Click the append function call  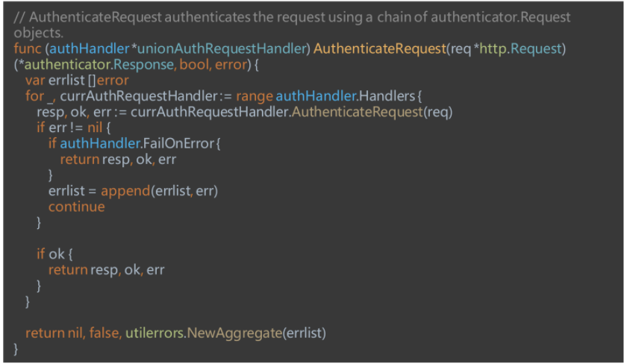[124, 191]
